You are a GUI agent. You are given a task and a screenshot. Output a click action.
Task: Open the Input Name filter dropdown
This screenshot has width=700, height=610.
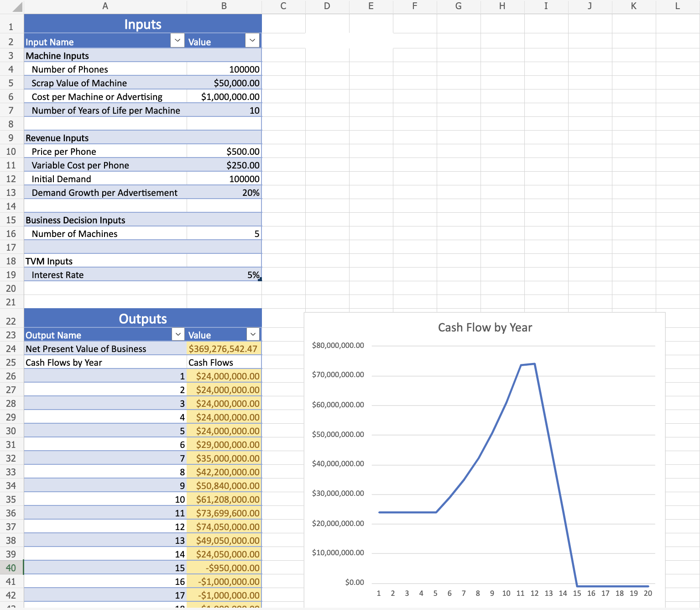(178, 40)
